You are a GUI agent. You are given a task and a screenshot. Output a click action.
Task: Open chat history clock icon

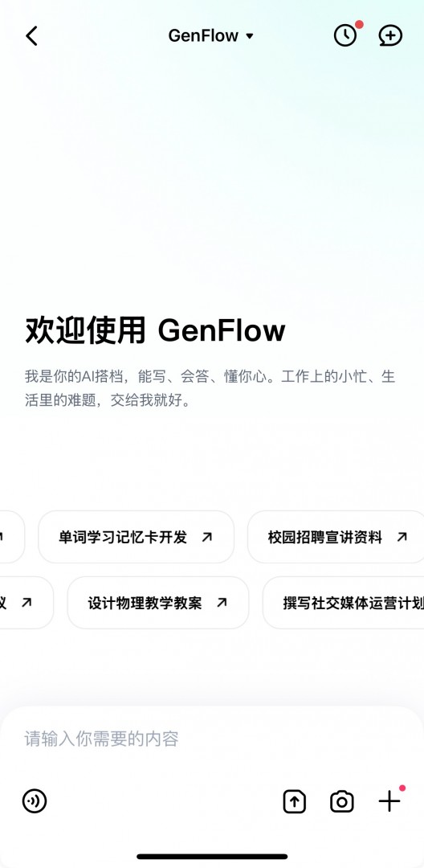click(345, 36)
